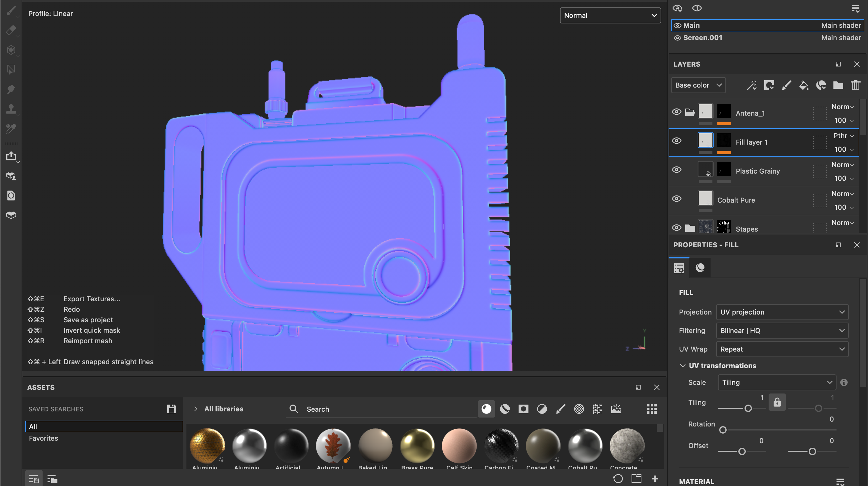Hide the Antena_1 layer
Viewport: 868px width, 486px height.
point(677,112)
